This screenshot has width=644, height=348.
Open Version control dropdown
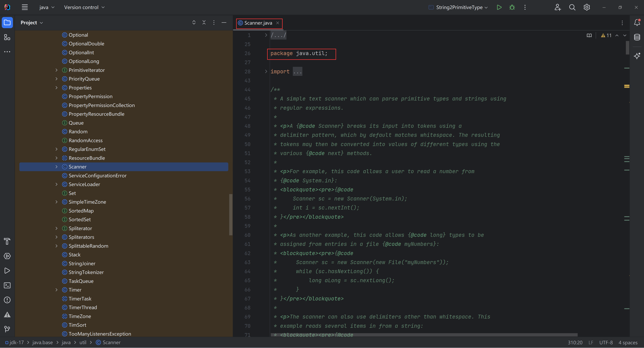pyautogui.click(x=84, y=7)
